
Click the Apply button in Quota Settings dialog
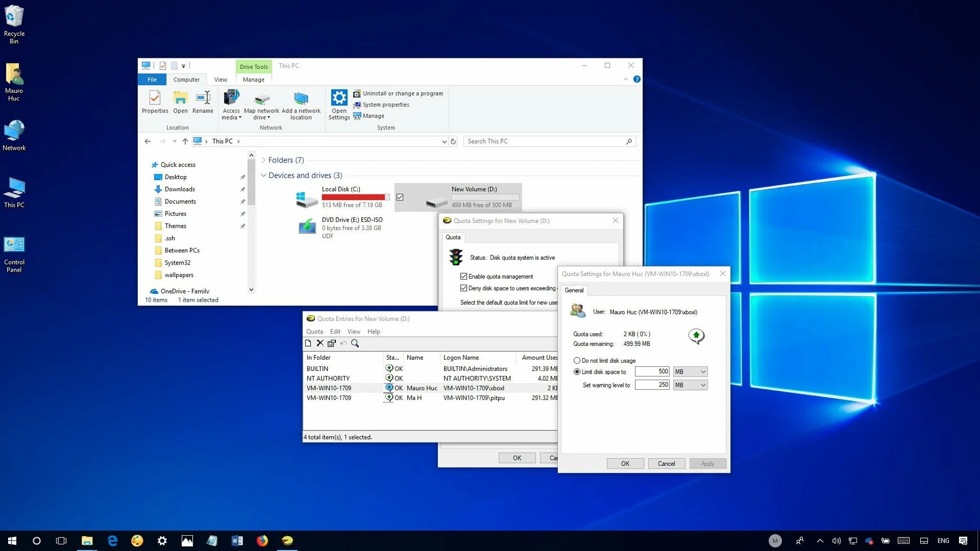(707, 463)
